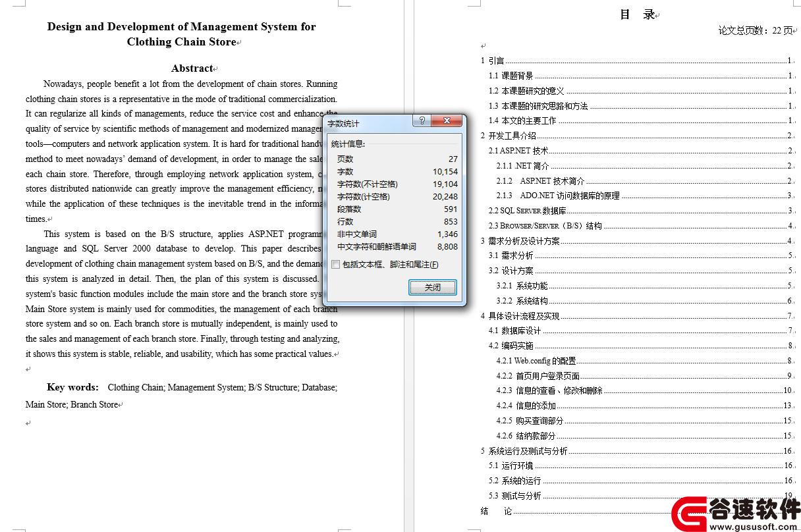Jump to section 4.2 编码实施
Viewport: 801px width, 532px height.
tap(641, 346)
